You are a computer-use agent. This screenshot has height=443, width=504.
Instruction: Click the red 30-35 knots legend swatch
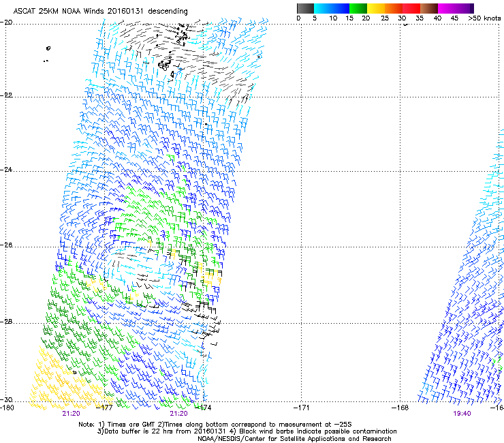[411, 8]
